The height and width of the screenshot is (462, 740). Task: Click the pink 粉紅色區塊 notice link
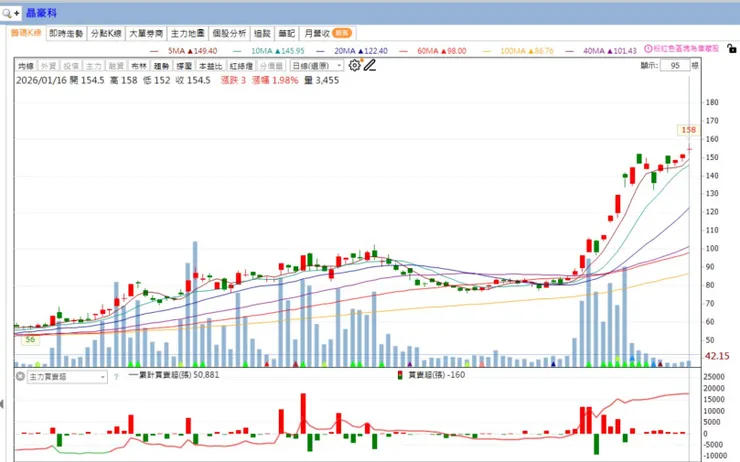tap(686, 49)
